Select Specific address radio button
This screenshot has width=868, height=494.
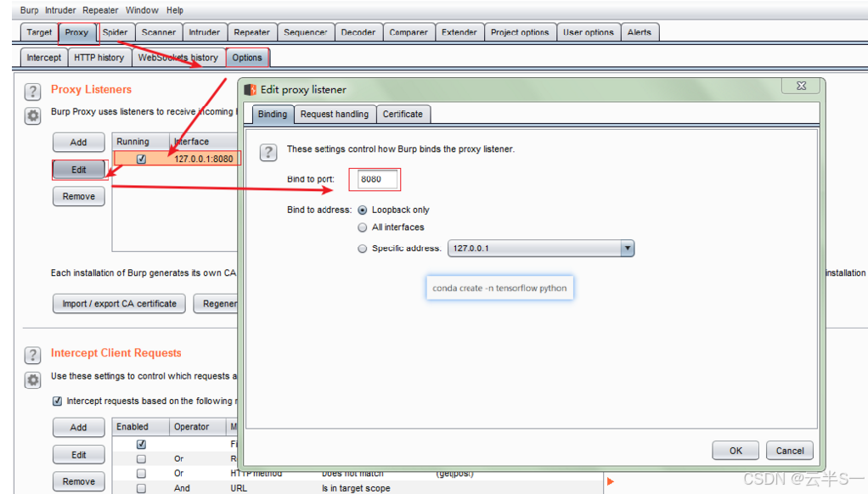(362, 249)
